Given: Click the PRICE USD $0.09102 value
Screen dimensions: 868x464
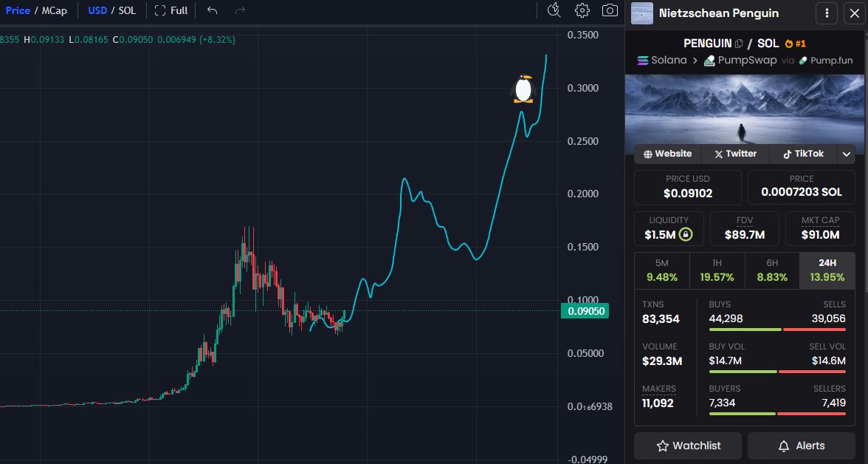Looking at the screenshot, I should pos(688,194).
